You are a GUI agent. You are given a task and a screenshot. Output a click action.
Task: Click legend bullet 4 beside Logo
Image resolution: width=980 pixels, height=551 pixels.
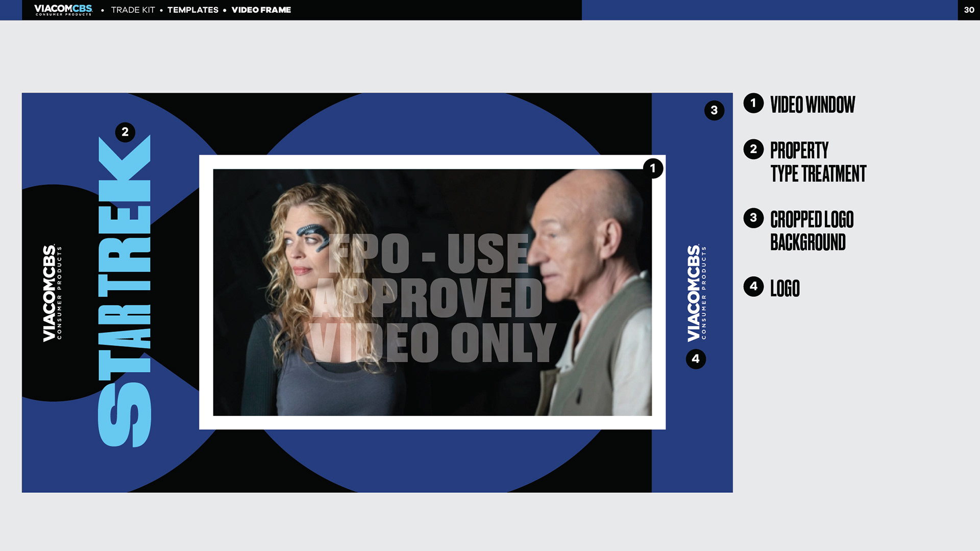pyautogui.click(x=753, y=287)
